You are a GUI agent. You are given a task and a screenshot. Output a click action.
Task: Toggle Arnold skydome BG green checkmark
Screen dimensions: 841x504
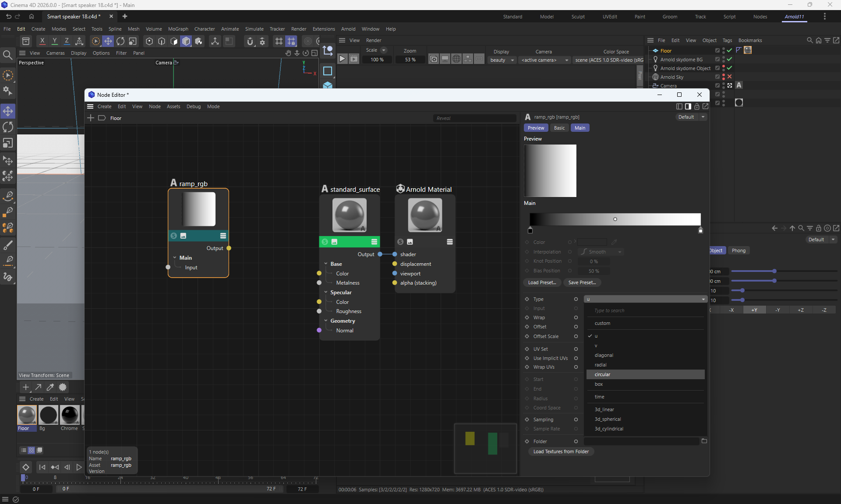pos(729,59)
